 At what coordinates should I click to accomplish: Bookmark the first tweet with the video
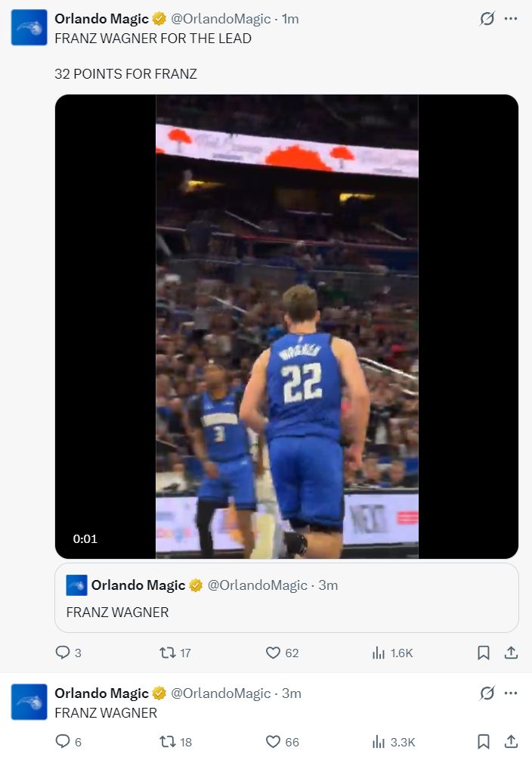pyautogui.click(x=484, y=653)
